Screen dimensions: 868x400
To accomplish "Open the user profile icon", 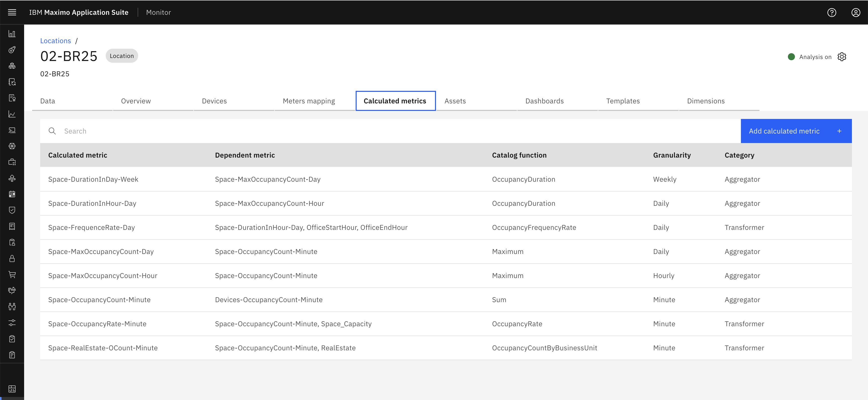I will [x=855, y=13].
